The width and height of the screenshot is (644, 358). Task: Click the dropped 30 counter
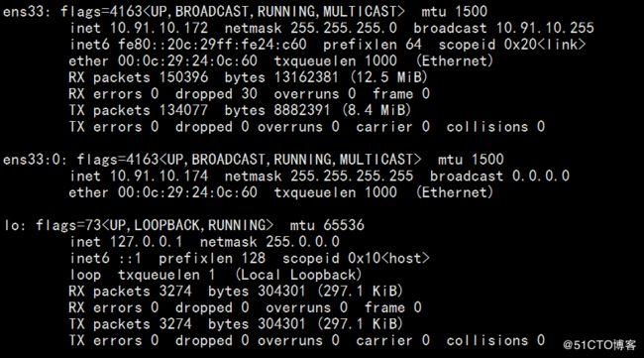[x=216, y=93]
